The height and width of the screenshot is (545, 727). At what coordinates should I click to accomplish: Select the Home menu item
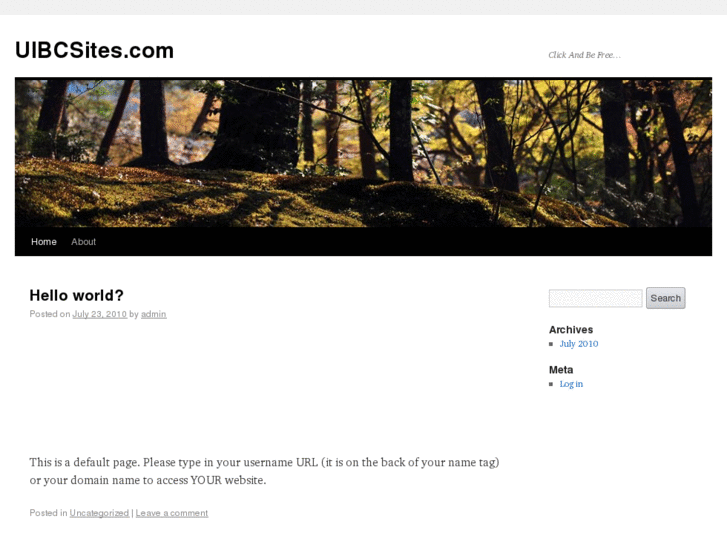click(x=44, y=242)
